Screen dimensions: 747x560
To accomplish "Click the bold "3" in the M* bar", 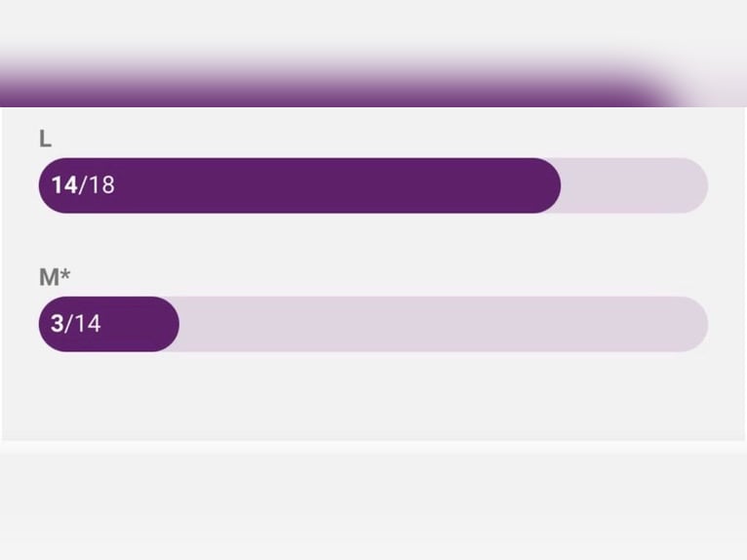I will tap(57, 323).
